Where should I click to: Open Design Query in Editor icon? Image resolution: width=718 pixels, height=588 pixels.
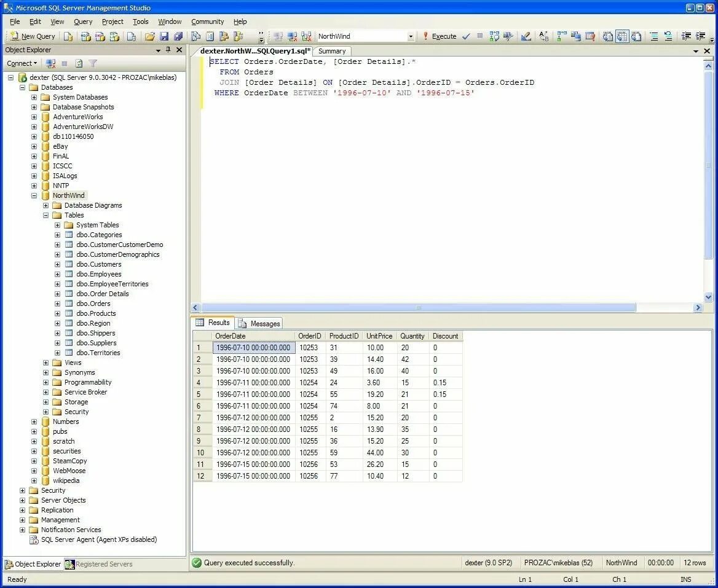526,36
